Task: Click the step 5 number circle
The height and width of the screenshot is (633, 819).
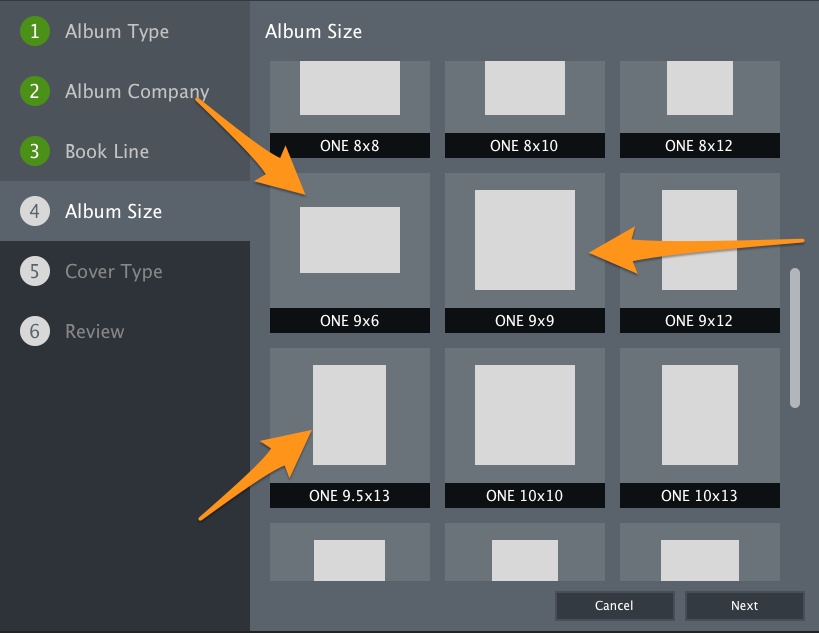Action: coord(34,271)
